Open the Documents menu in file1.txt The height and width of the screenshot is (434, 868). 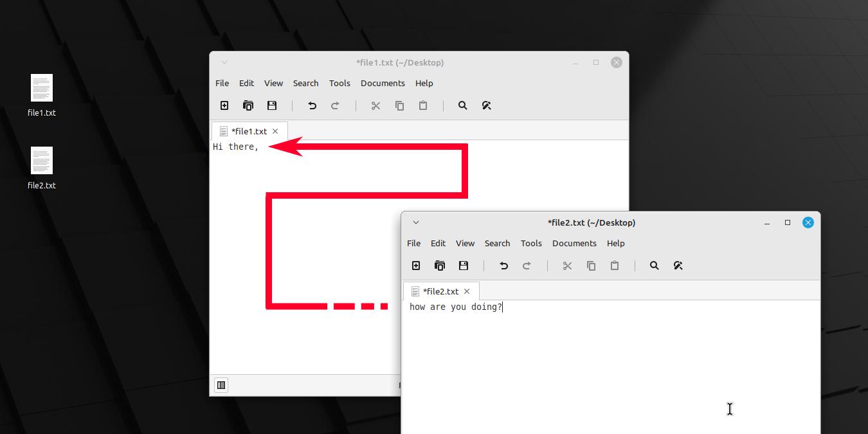[x=383, y=83]
